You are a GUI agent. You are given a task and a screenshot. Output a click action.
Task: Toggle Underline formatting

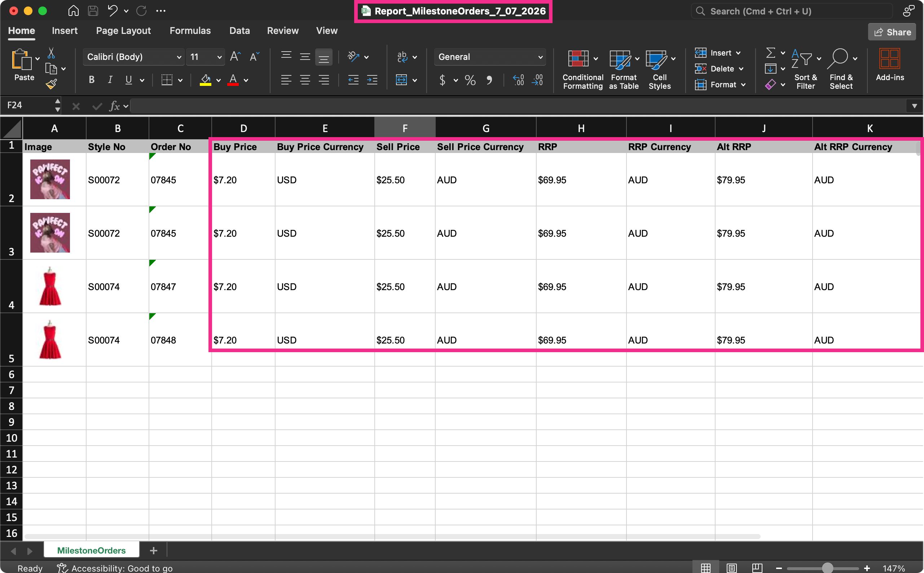click(129, 80)
